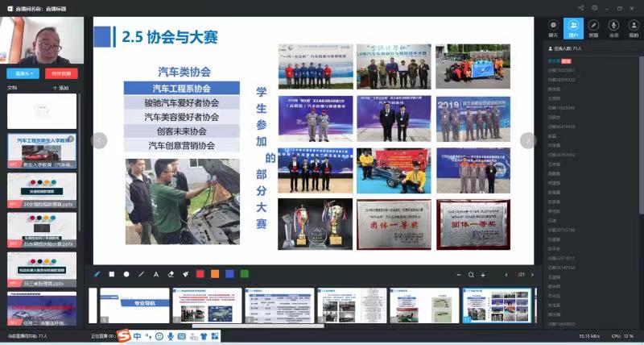Image resolution: width=644 pixels, height=345 pixels.
Task: Pick the red annotation color swatch
Action: click(x=200, y=274)
